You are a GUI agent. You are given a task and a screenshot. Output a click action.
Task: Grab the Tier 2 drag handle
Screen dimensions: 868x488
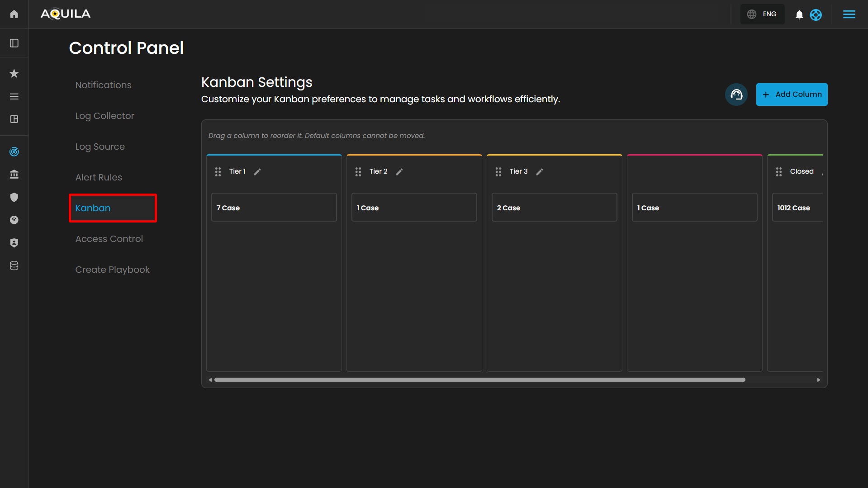click(x=358, y=172)
